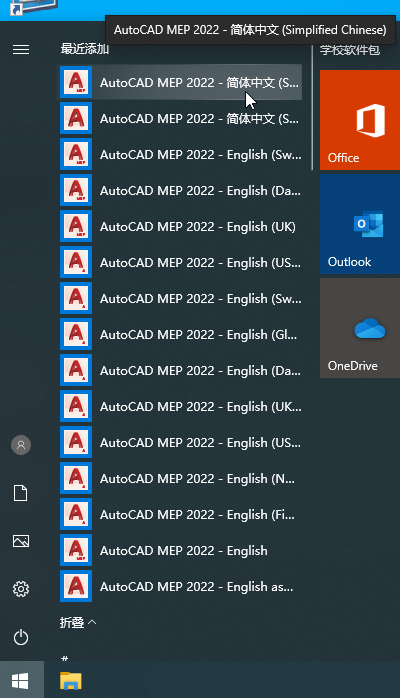Open highlighted AutoCAD MEP 2022 简体中文 entry
400x698 pixels.
pyautogui.click(x=181, y=82)
